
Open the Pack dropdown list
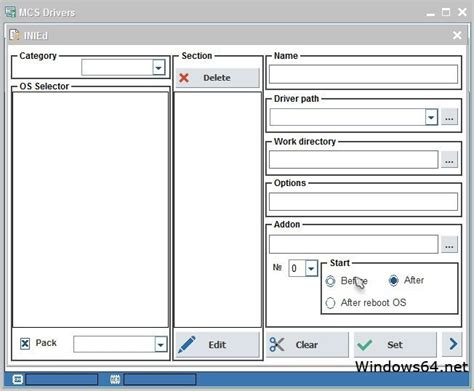pyautogui.click(x=160, y=344)
